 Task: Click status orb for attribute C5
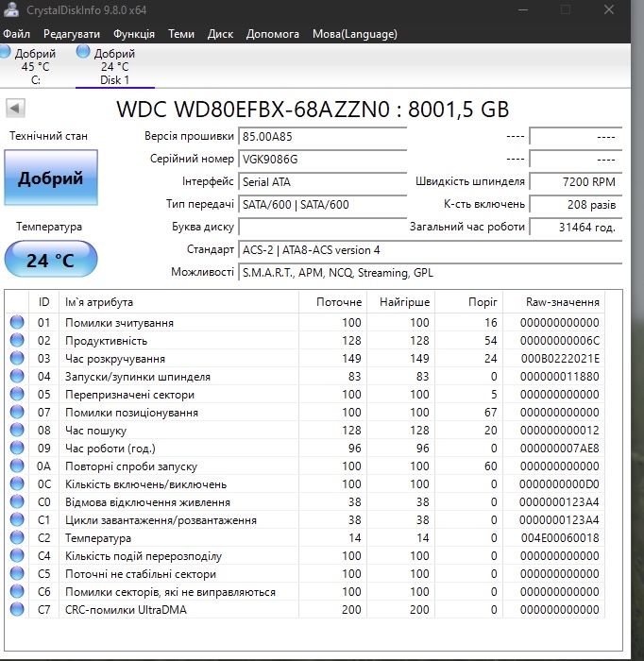coord(17,573)
